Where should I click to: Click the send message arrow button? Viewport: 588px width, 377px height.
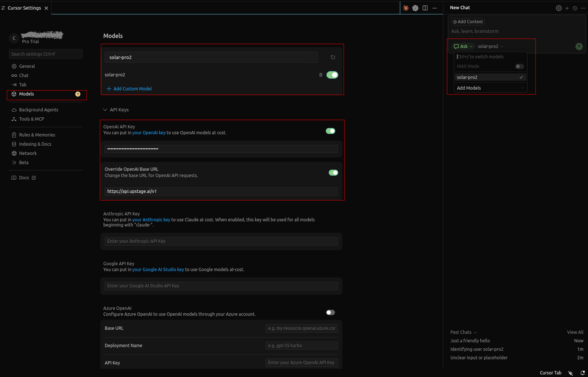[579, 46]
